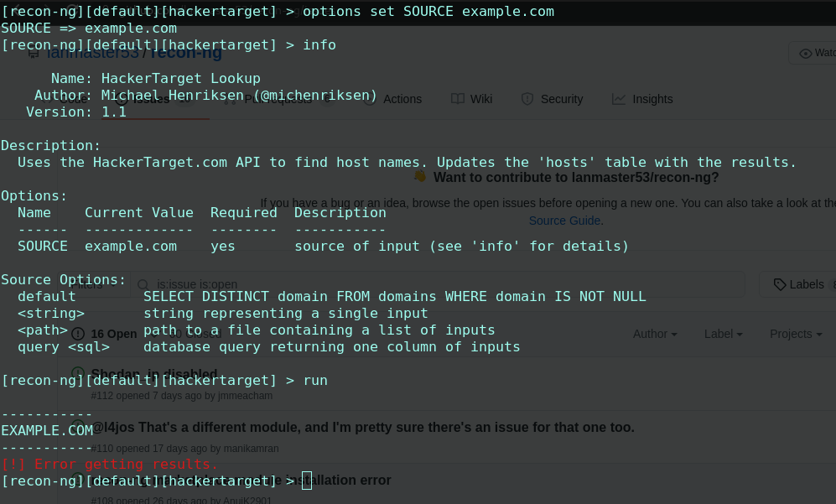
Task: Open the Actions tab
Action: click(402, 99)
